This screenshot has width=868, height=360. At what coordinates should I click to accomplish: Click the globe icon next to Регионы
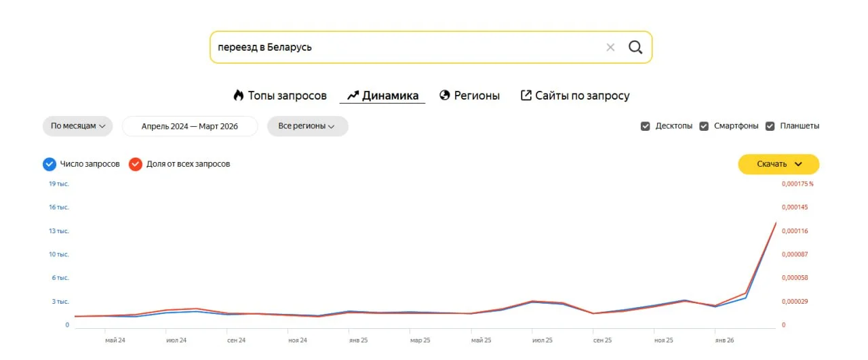(x=445, y=96)
